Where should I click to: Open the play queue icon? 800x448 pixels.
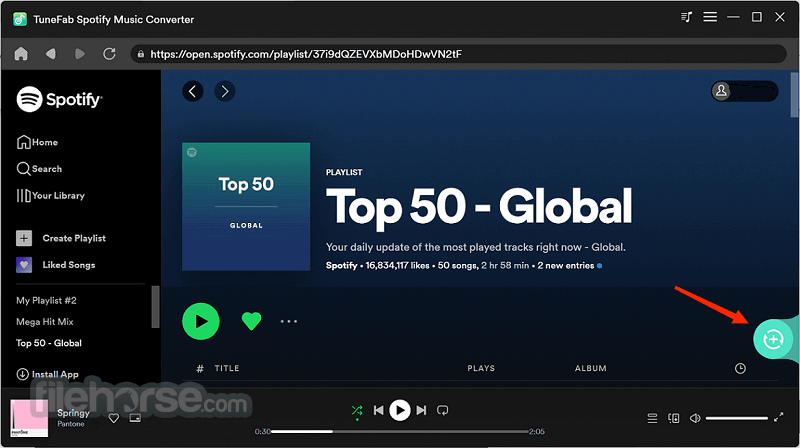[x=652, y=418]
